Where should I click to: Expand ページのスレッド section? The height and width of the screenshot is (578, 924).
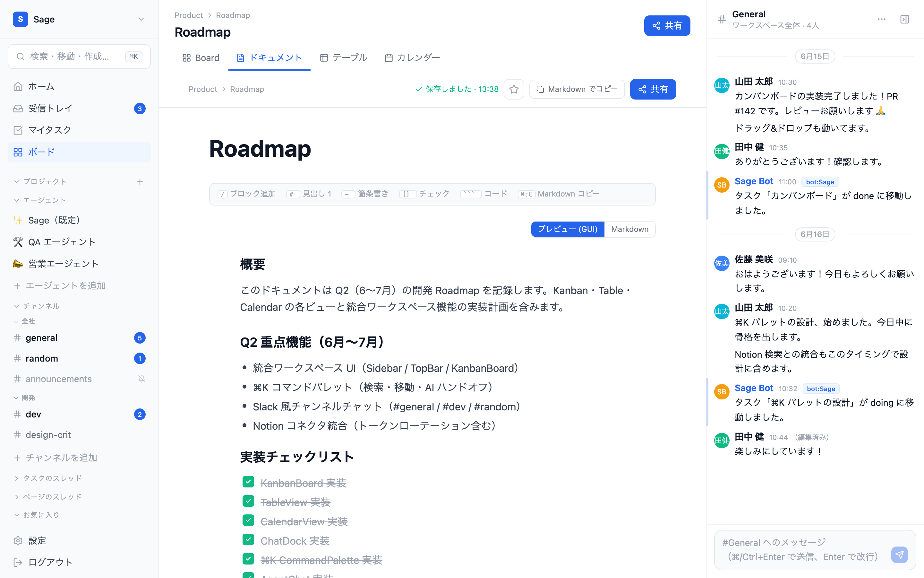click(x=48, y=496)
